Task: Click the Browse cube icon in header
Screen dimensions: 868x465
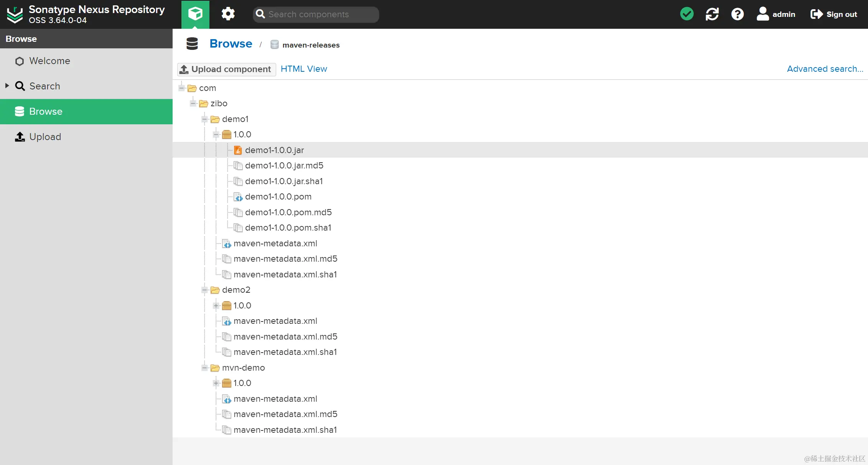Action: (195, 14)
